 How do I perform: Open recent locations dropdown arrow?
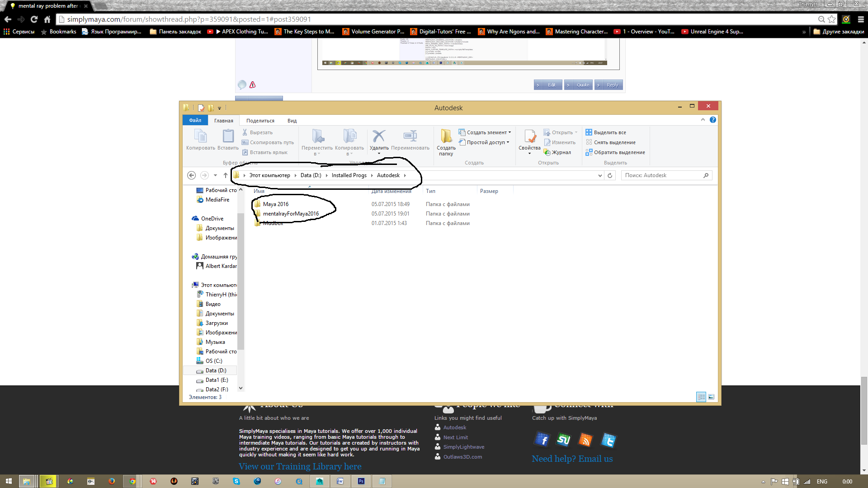click(x=215, y=175)
